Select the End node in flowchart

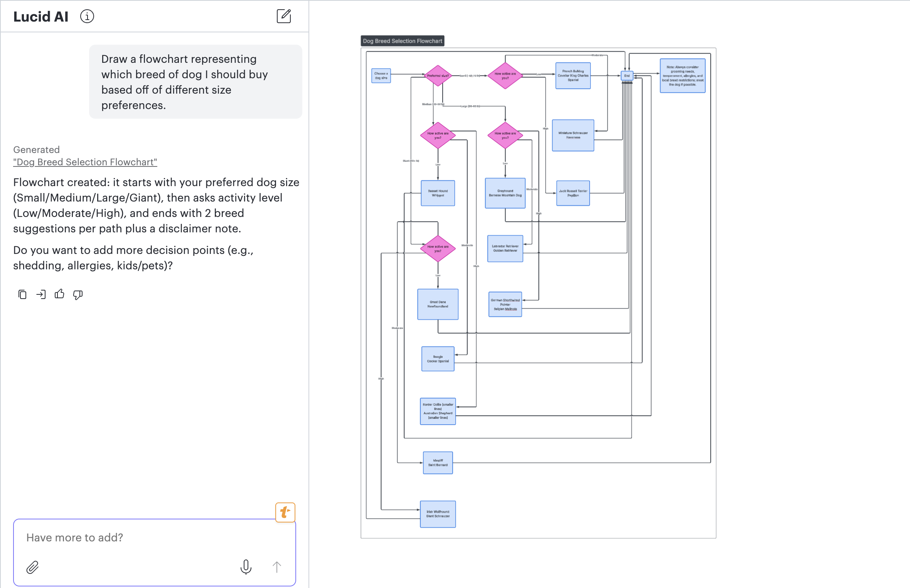click(627, 76)
